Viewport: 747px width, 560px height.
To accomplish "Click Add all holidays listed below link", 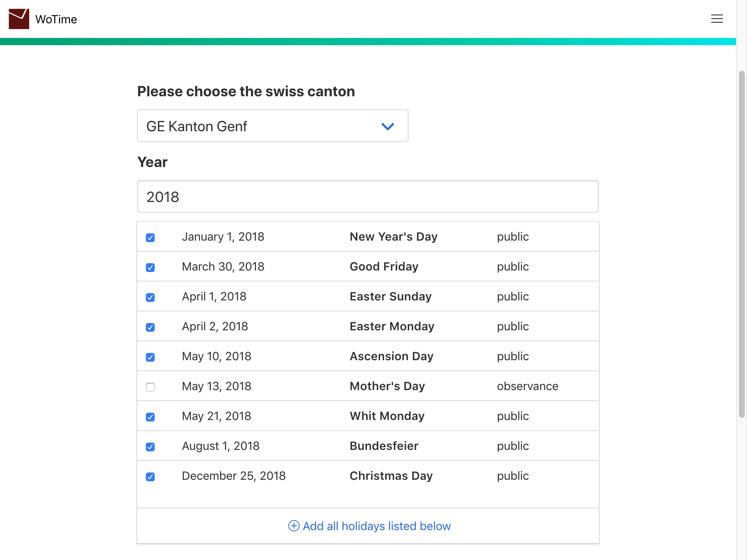I will [376, 526].
